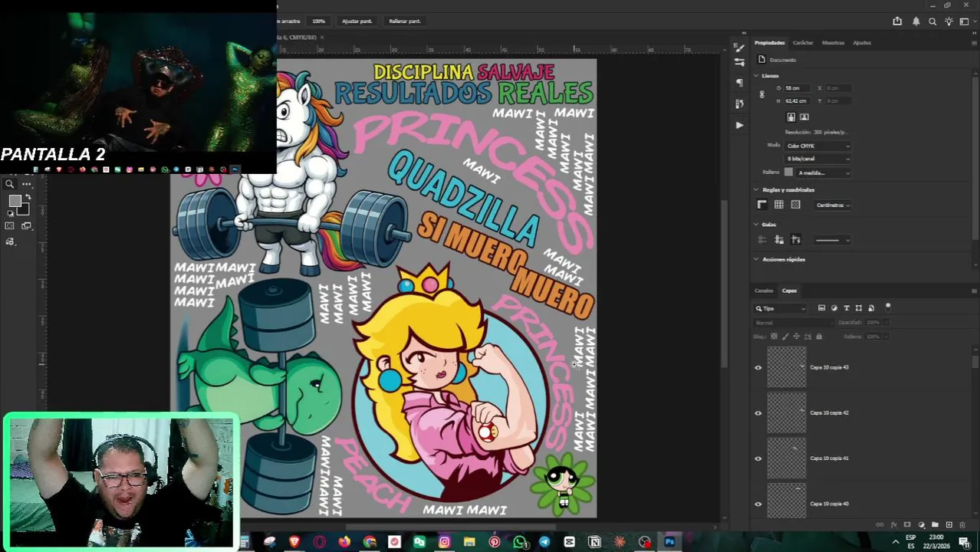980x552 pixels.
Task: Click the smart guides icon under Guías
Action: 795,240
